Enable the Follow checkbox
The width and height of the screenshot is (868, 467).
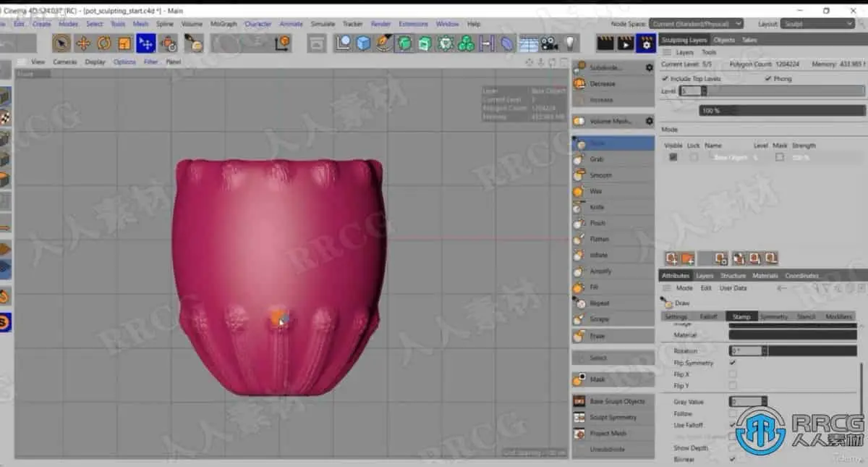point(733,413)
